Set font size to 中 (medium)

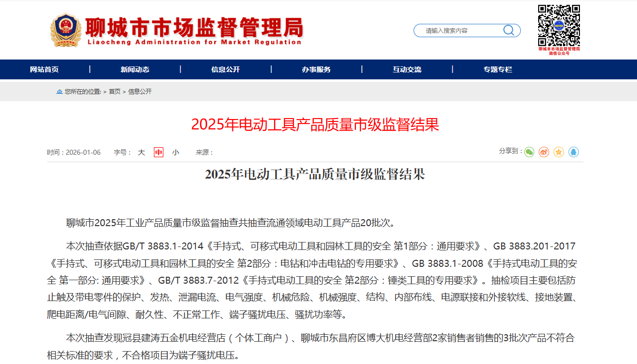click(158, 152)
